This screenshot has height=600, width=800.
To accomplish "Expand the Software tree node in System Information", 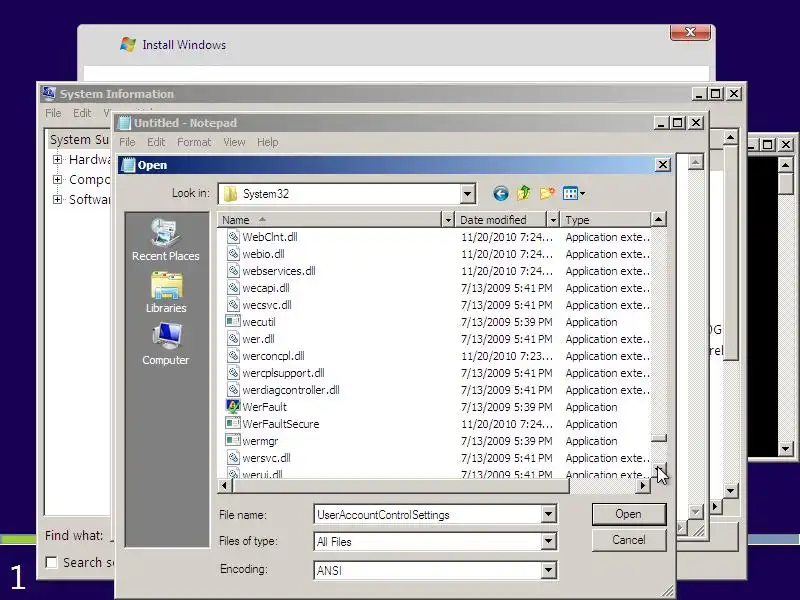I will click(x=58, y=199).
